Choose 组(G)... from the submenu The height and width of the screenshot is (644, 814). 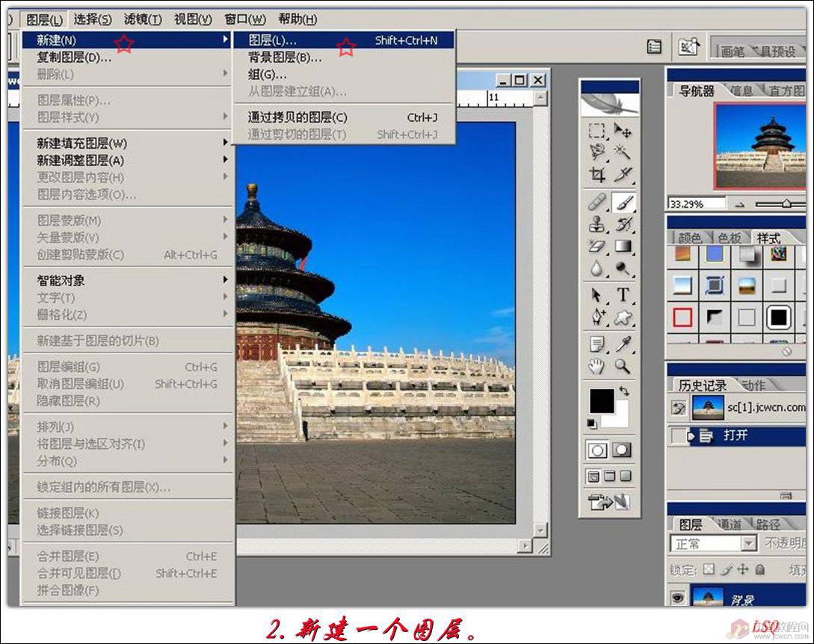pyautogui.click(x=344, y=74)
